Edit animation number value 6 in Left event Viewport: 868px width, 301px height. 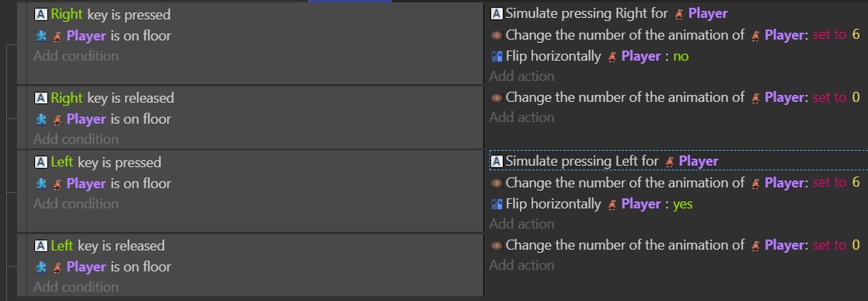point(856,182)
